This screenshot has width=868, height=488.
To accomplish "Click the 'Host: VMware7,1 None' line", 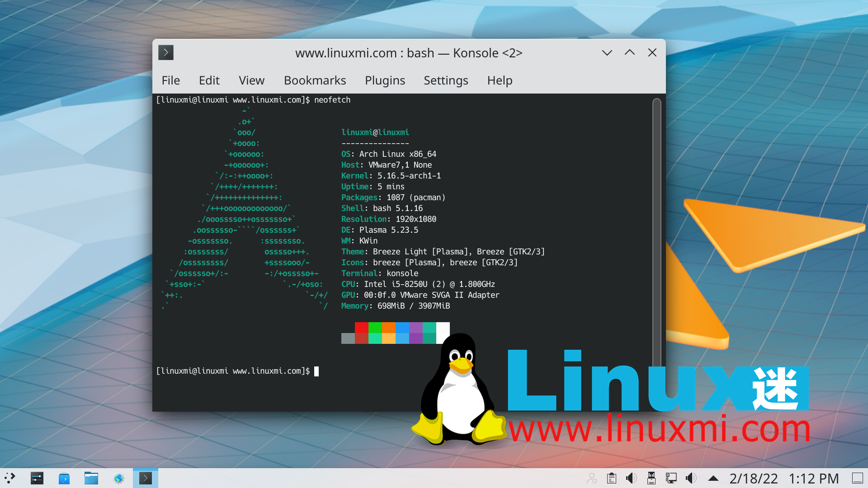I will (387, 165).
